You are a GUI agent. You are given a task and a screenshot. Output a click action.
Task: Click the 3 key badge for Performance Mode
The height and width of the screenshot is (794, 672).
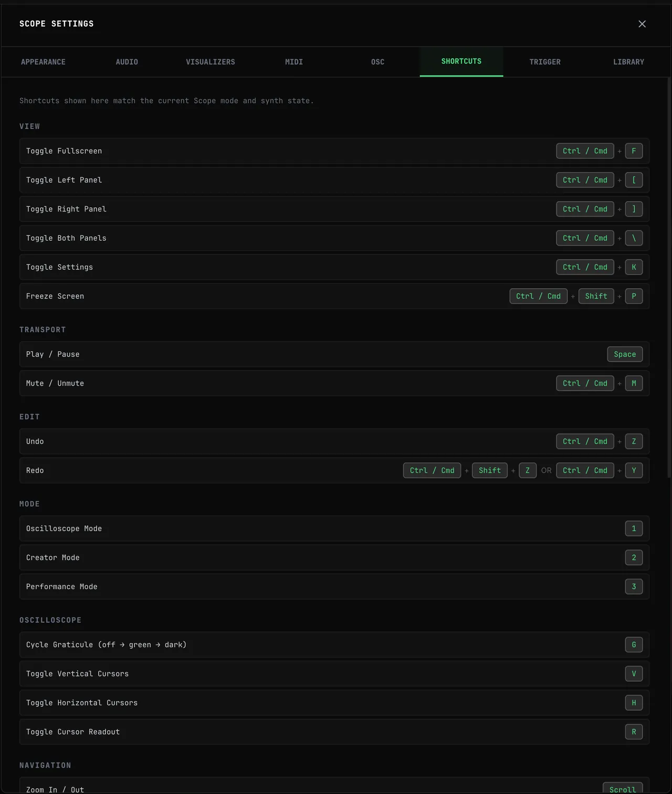[634, 587]
